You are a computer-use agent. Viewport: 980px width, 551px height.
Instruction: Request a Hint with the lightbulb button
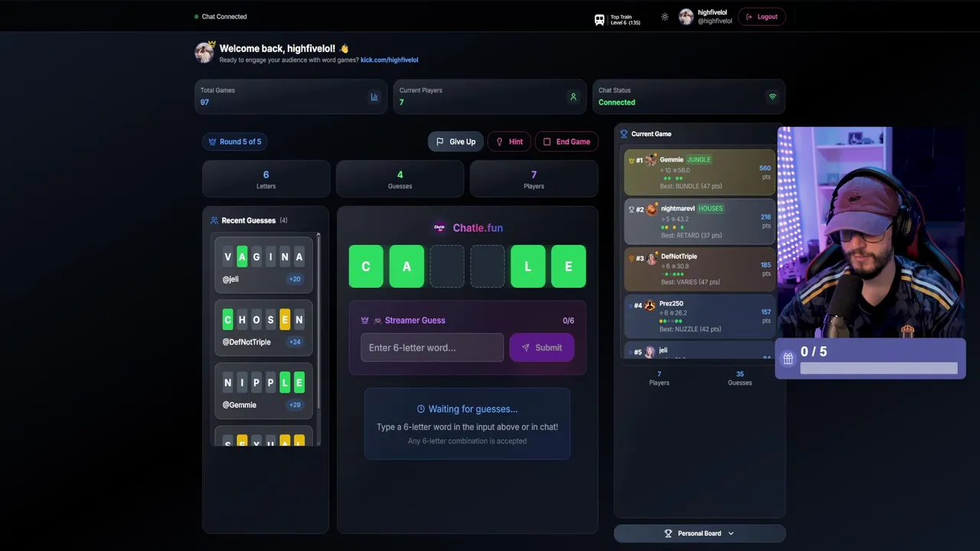click(509, 142)
